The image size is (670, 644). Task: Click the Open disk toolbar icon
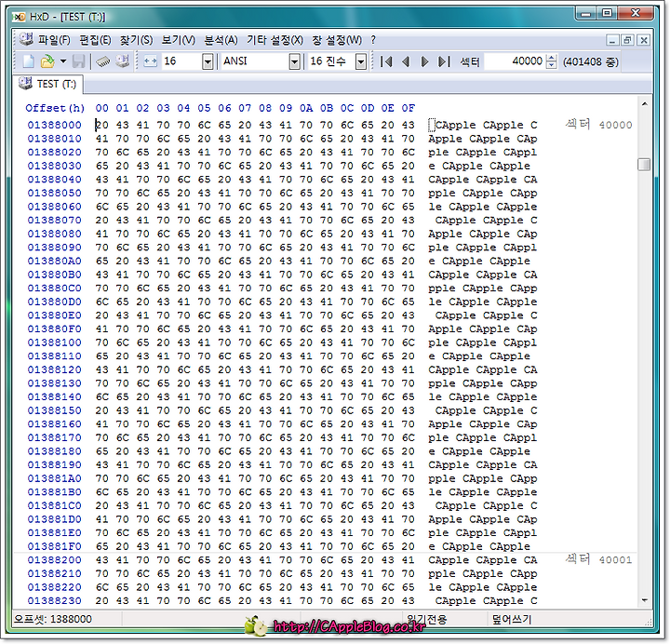(x=123, y=61)
